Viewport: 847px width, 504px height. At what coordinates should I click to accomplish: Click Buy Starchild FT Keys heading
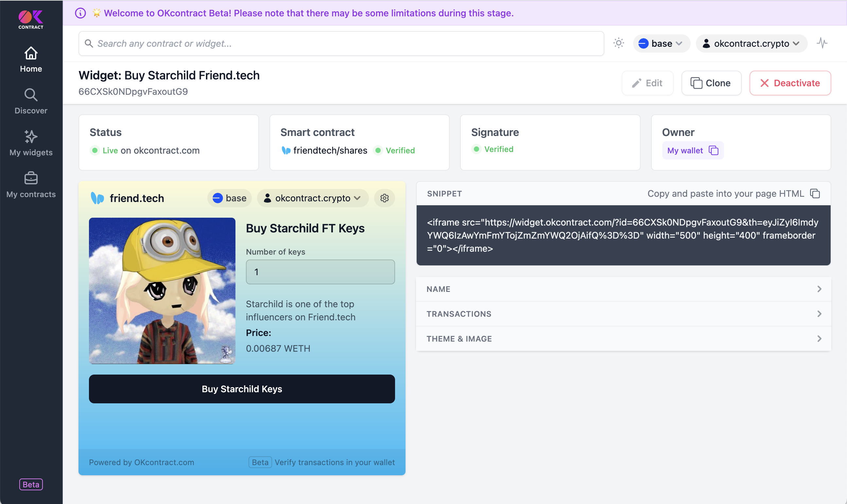[x=305, y=228]
